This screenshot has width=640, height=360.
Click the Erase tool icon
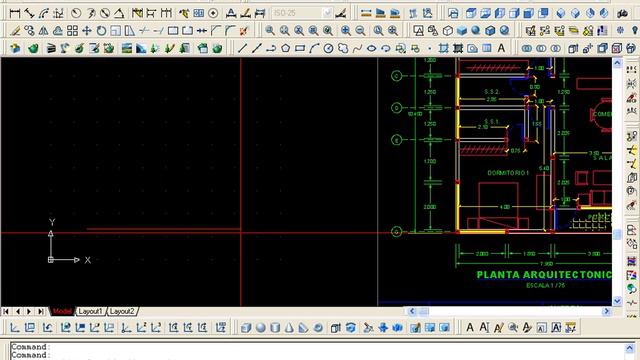coord(15,31)
